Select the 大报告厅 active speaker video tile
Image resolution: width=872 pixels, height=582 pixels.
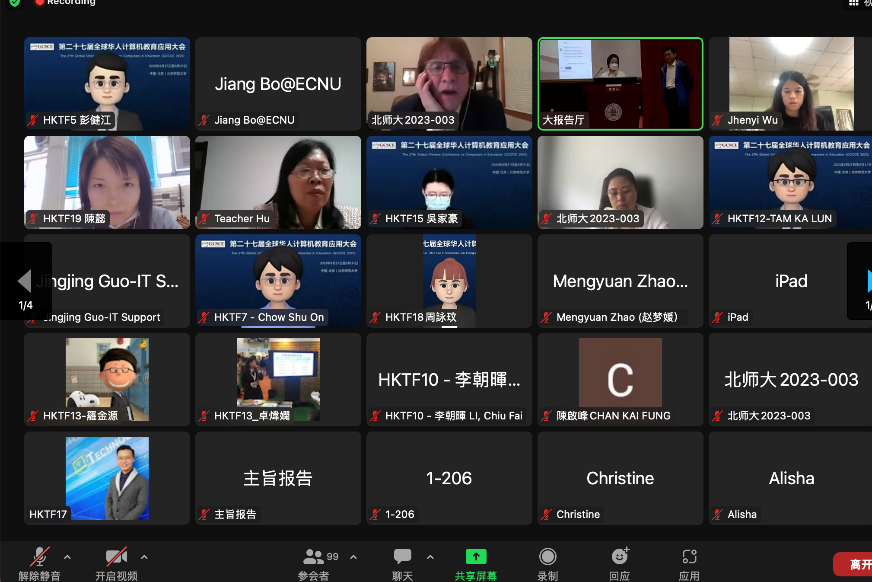tap(620, 84)
